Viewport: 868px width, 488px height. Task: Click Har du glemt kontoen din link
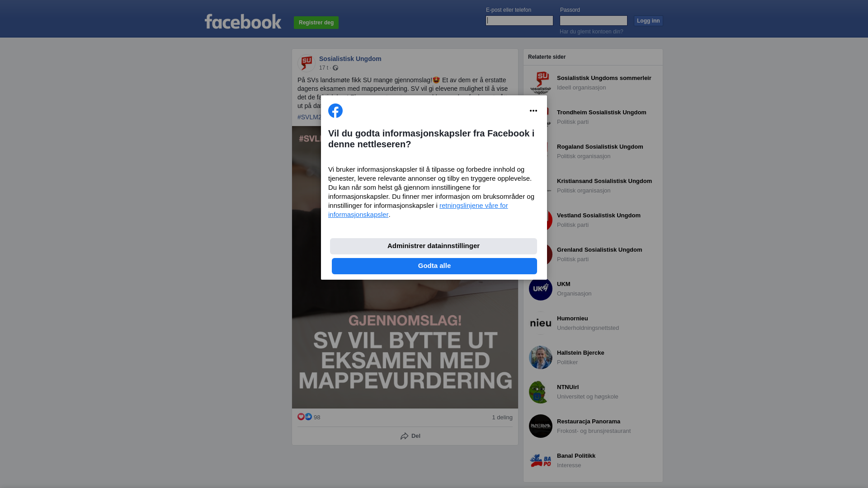coord(591,32)
